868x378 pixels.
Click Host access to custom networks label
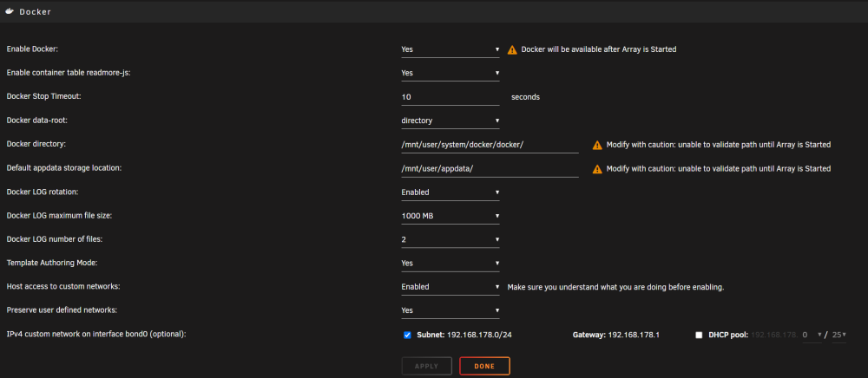pyautogui.click(x=63, y=287)
